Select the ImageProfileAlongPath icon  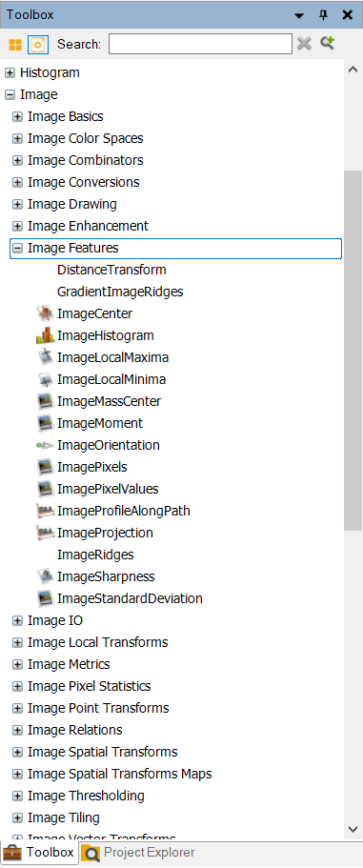[x=46, y=511]
